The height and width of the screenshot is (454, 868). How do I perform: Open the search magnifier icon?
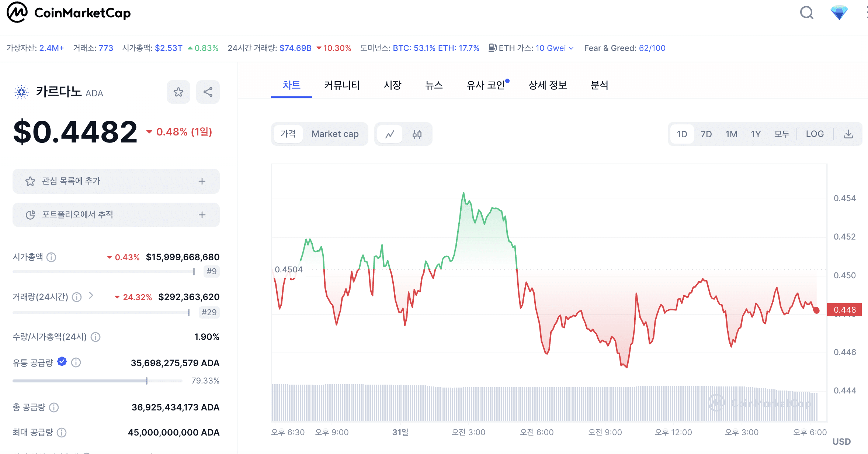[806, 13]
